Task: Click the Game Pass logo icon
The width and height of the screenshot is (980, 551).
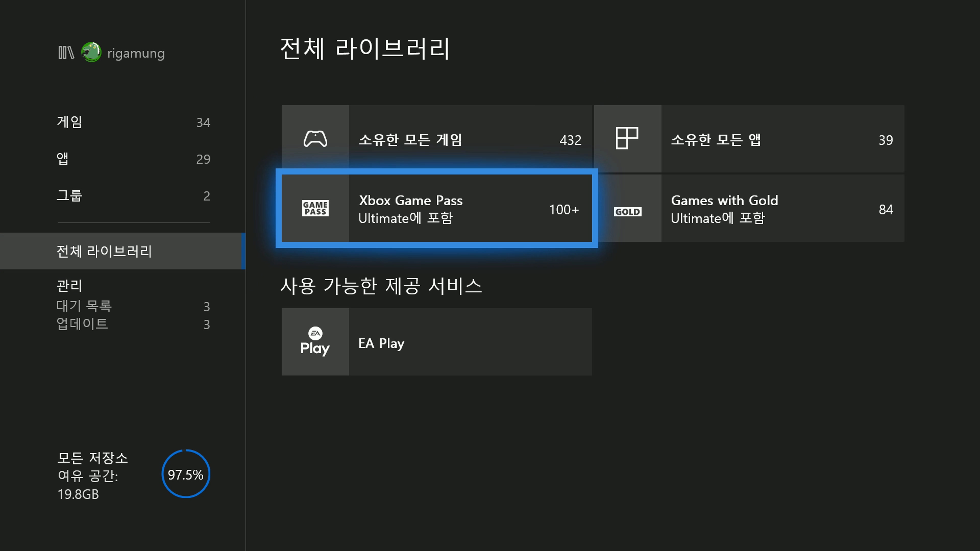Action: [315, 208]
